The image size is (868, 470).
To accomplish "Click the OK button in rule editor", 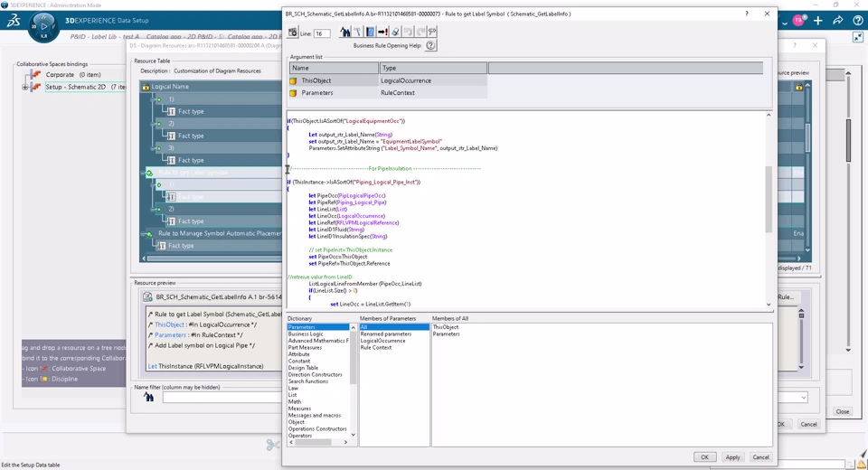I will point(704,457).
